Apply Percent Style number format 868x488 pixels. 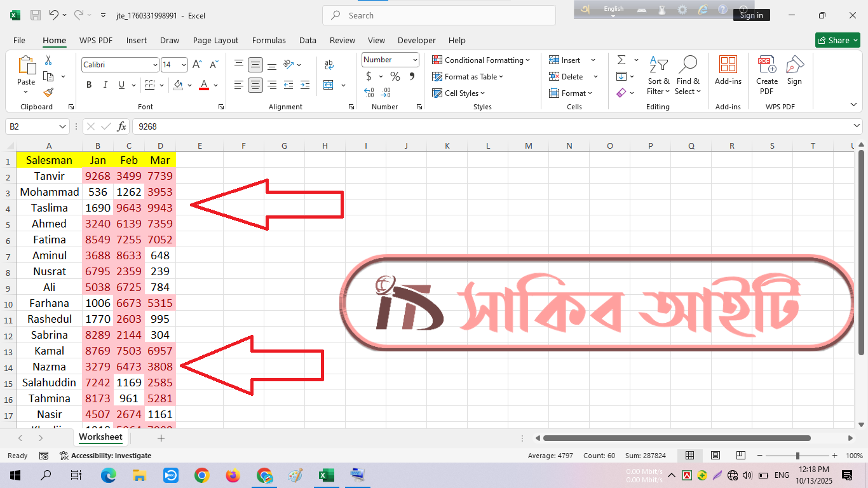tap(395, 76)
